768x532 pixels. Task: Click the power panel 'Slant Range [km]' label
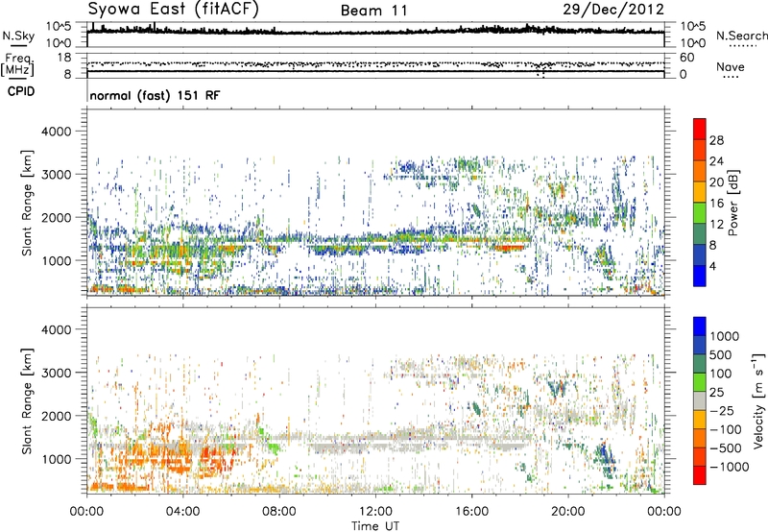(x=27, y=203)
